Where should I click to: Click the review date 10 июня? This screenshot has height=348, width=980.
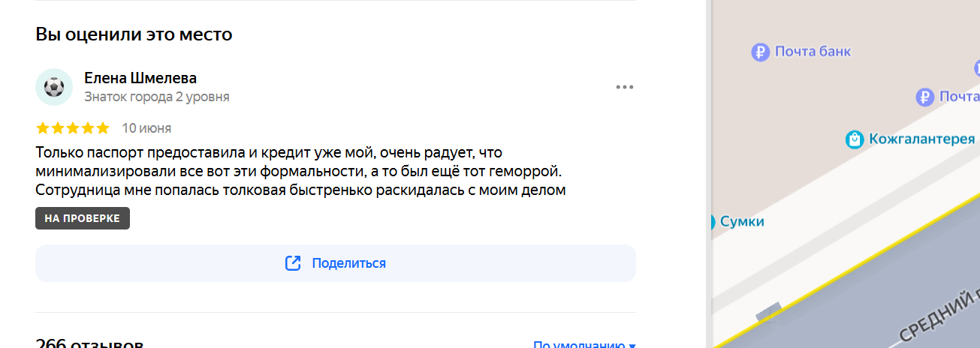point(146,128)
